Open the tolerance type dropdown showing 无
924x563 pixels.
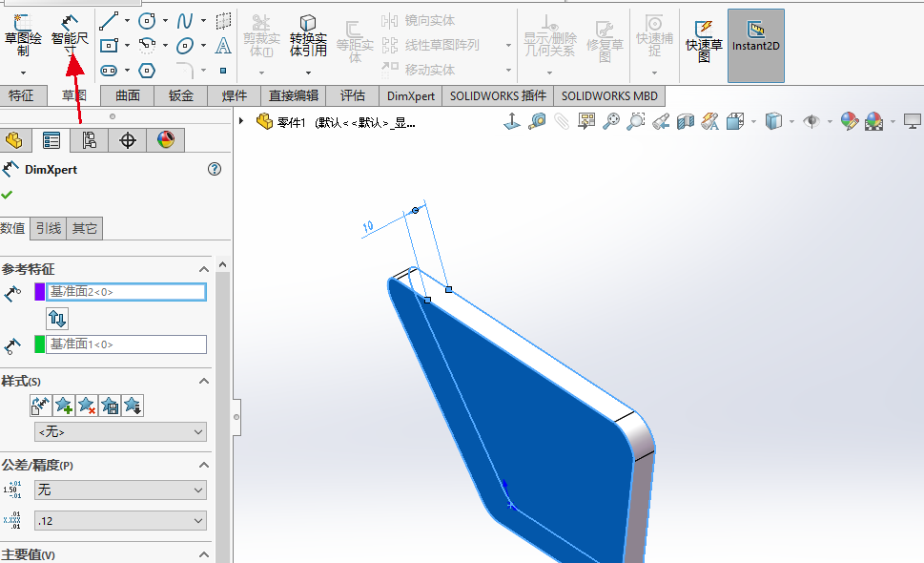tap(119, 490)
